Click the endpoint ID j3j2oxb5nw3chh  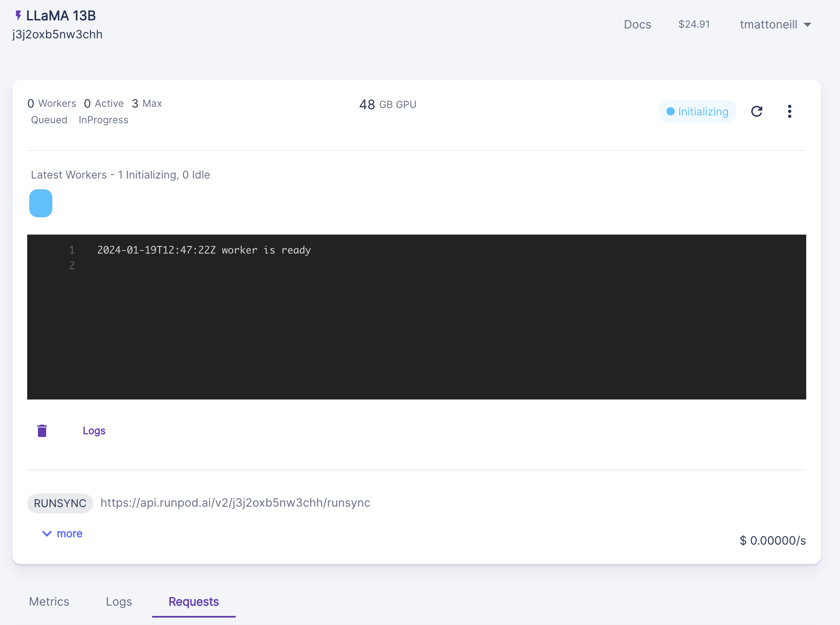click(57, 35)
